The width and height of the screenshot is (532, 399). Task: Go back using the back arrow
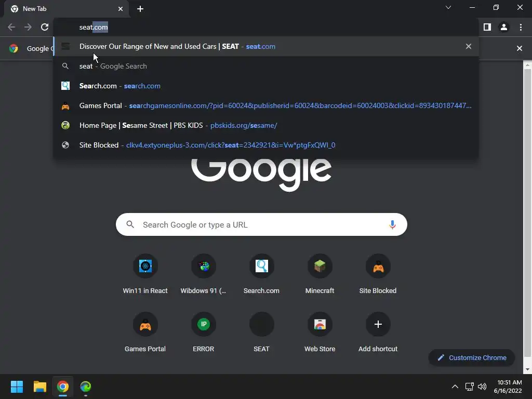pyautogui.click(x=11, y=27)
